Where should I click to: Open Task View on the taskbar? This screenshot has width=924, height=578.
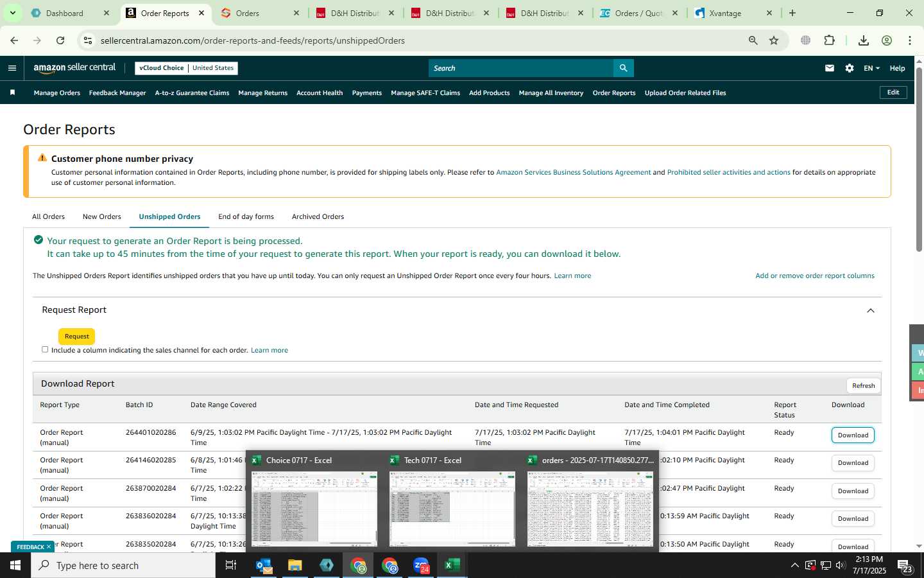pos(231,565)
